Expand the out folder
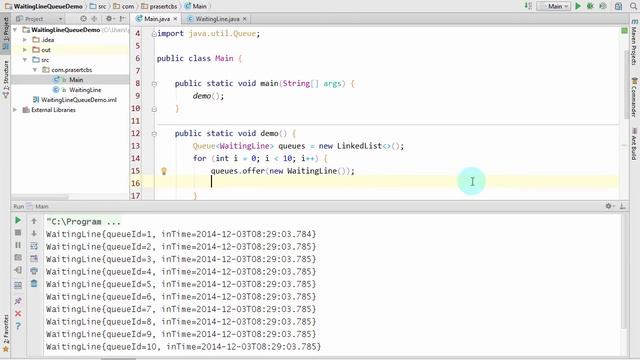Screen dimensions: 640x360 pyautogui.click(x=25, y=50)
